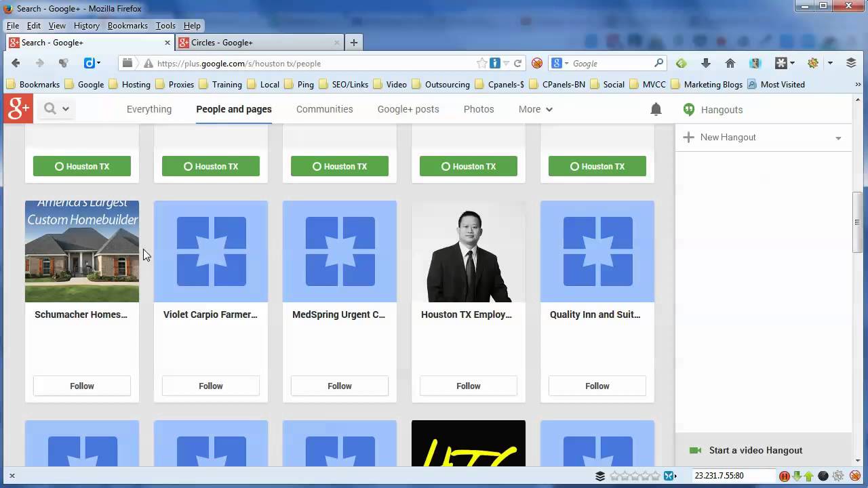Expand the New Hangout dropdown arrow
This screenshot has height=488, width=868.
pos(838,138)
